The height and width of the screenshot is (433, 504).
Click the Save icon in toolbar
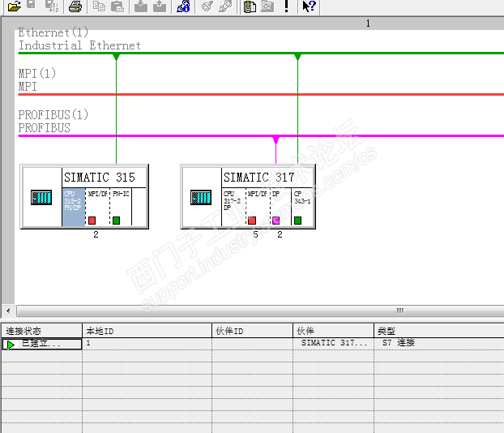coord(31,5)
